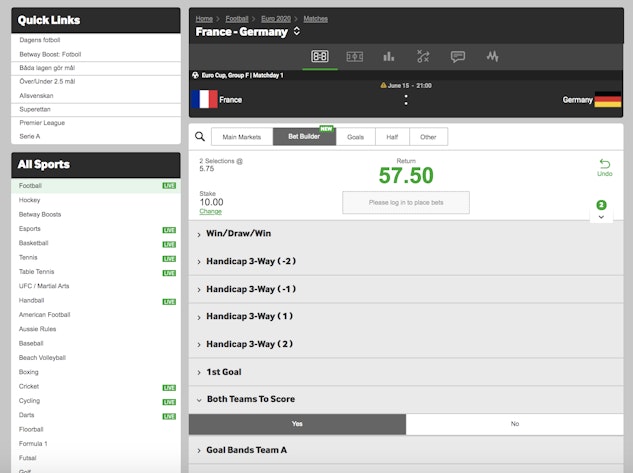The image size is (633, 473).
Task: Switch to Other tab
Action: click(428, 137)
